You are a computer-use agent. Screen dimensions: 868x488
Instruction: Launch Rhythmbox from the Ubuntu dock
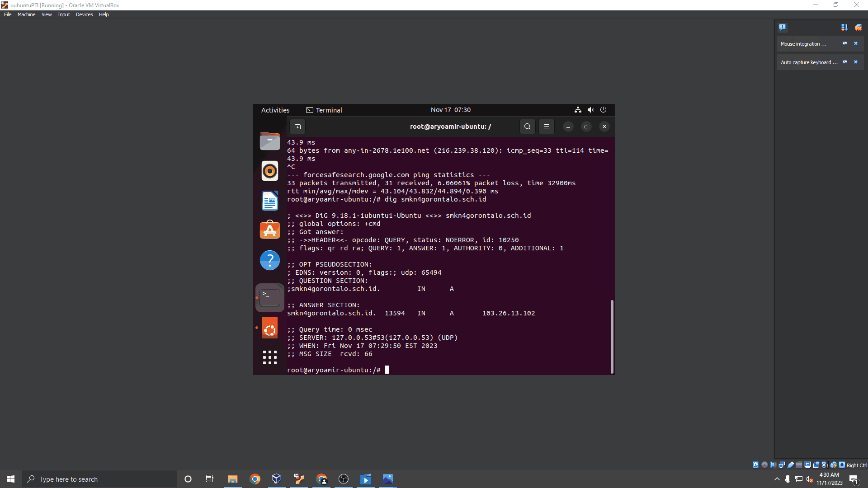click(x=270, y=171)
